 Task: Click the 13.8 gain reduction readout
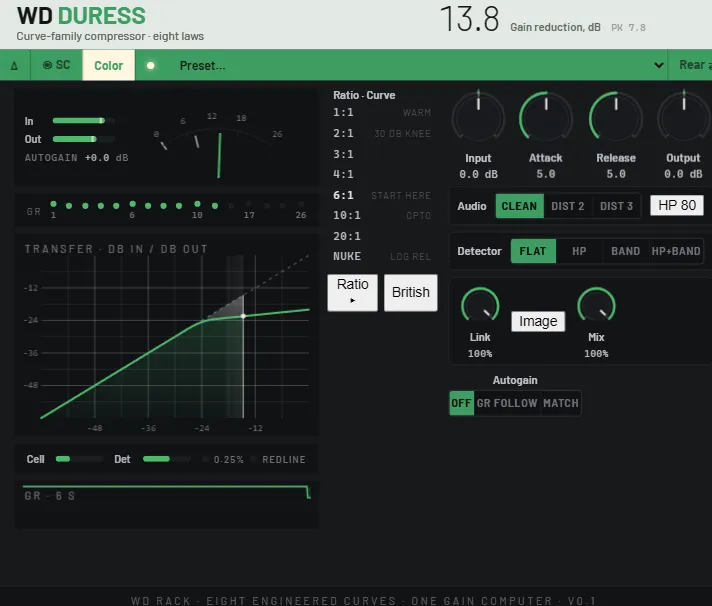470,20
